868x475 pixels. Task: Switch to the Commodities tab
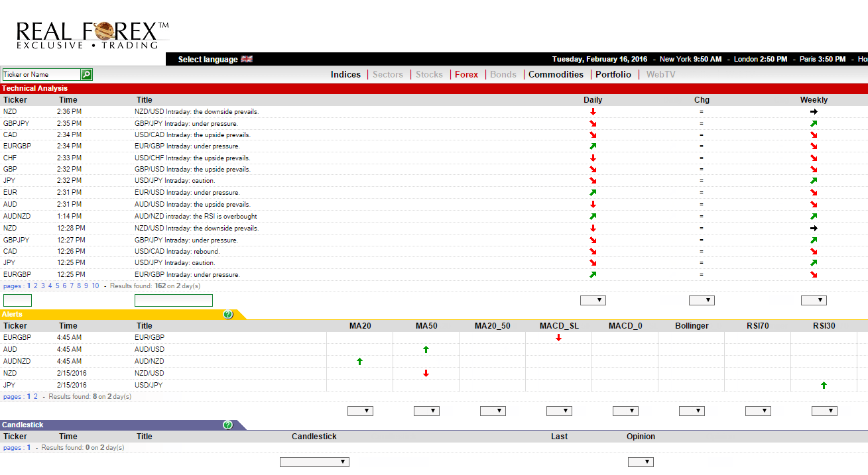point(556,74)
